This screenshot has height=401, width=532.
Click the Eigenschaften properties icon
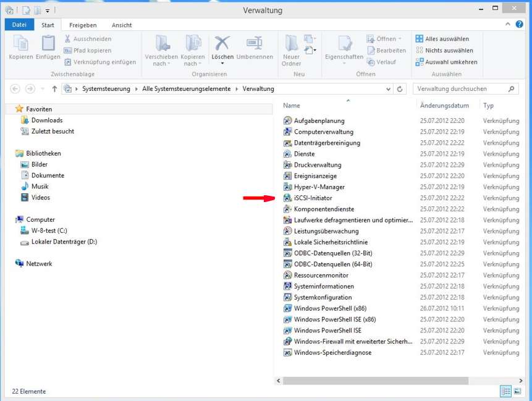(344, 43)
